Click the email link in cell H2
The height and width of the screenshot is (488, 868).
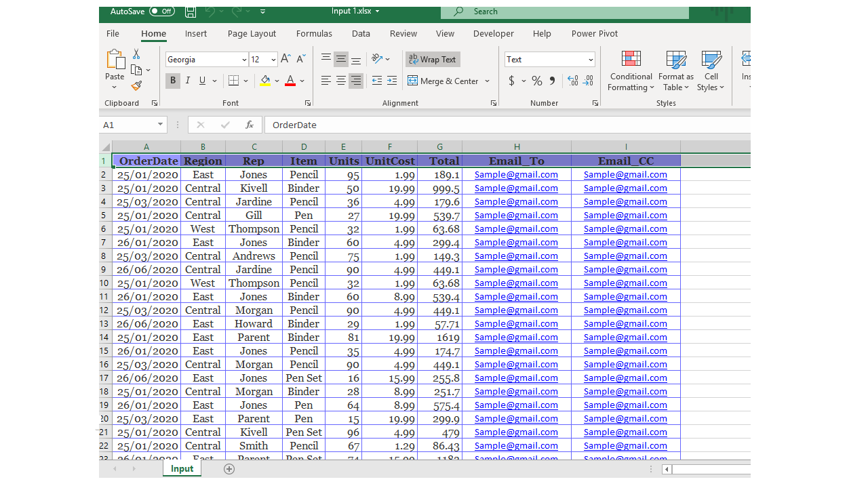(x=516, y=174)
